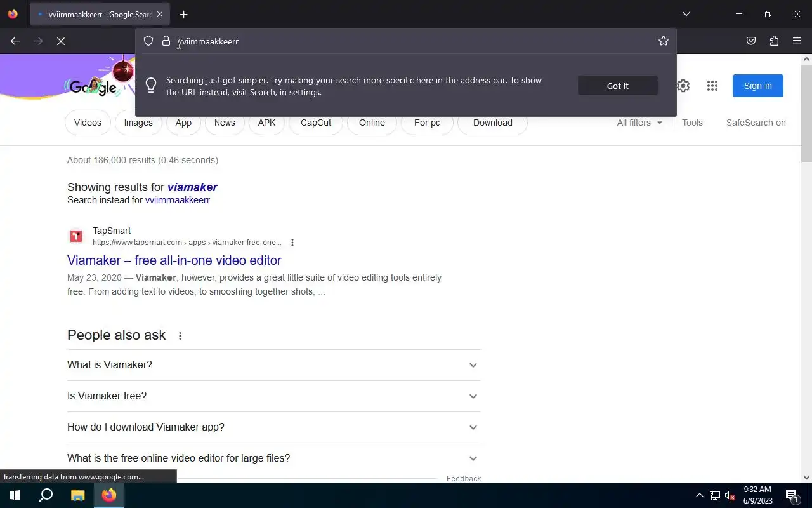
Task: Select the Videos filter chip
Action: pyautogui.click(x=88, y=123)
